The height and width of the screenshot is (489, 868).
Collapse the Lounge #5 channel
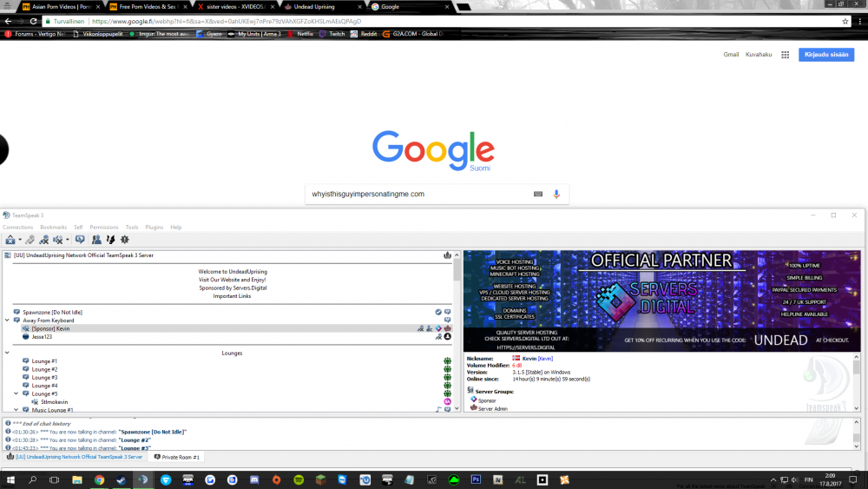coord(16,393)
